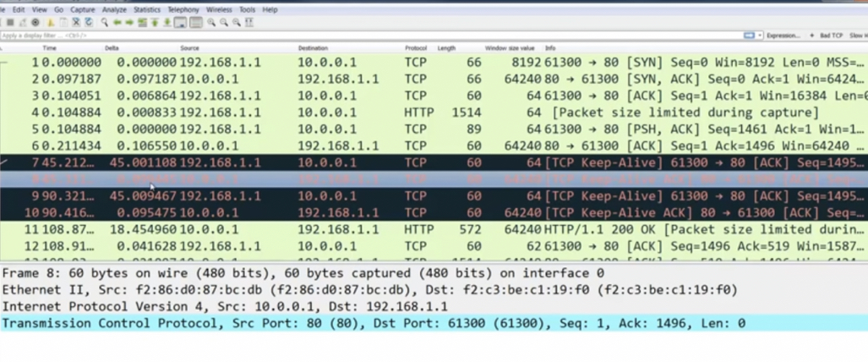The width and height of the screenshot is (868, 362).
Task: Jump to the last packet
Action: pyautogui.click(x=167, y=23)
